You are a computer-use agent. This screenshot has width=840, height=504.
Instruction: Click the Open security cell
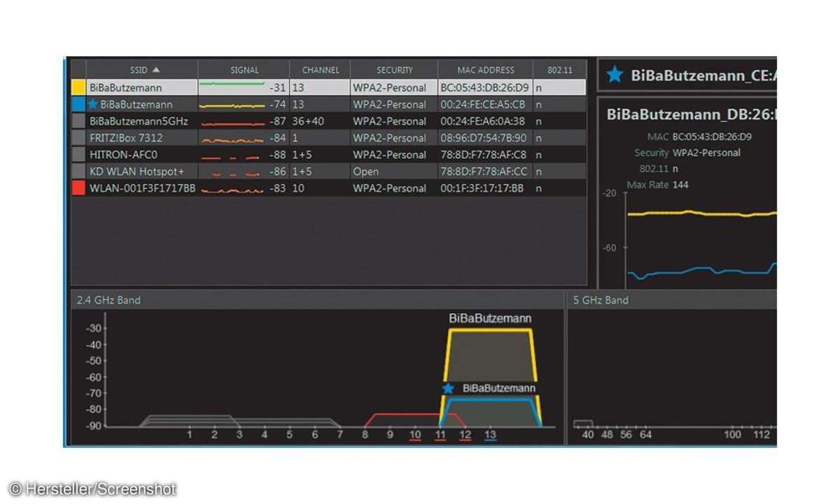tap(365, 171)
